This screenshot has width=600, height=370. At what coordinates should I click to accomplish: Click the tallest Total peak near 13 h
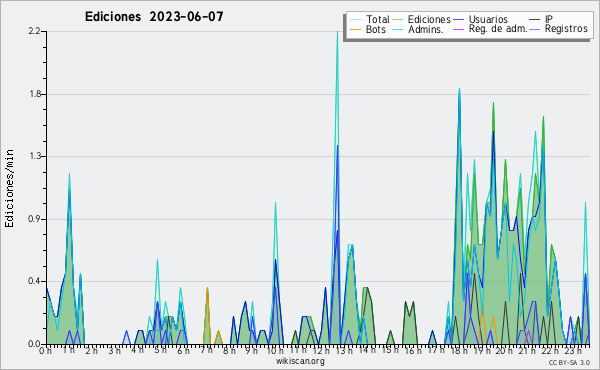337,33
